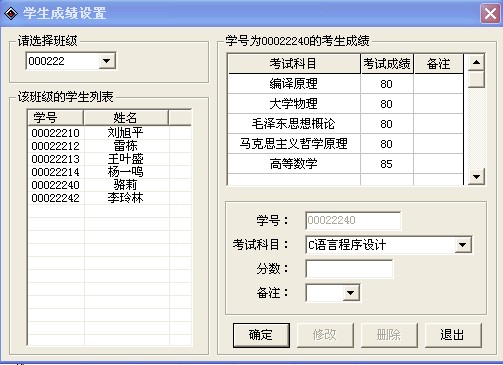This screenshot has height=365, width=503.
Task: Select student ID 00022213
Action: tap(56, 159)
